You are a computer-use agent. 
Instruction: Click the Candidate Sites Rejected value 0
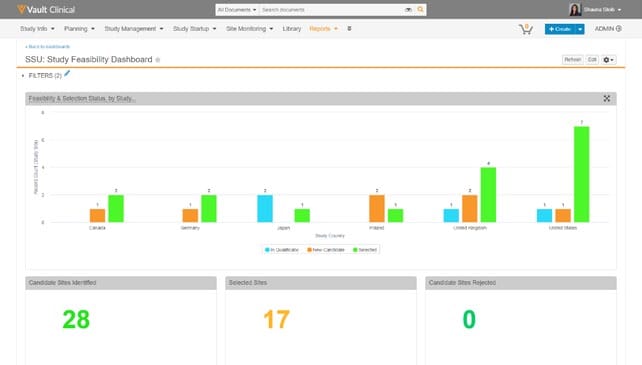pos(469,320)
